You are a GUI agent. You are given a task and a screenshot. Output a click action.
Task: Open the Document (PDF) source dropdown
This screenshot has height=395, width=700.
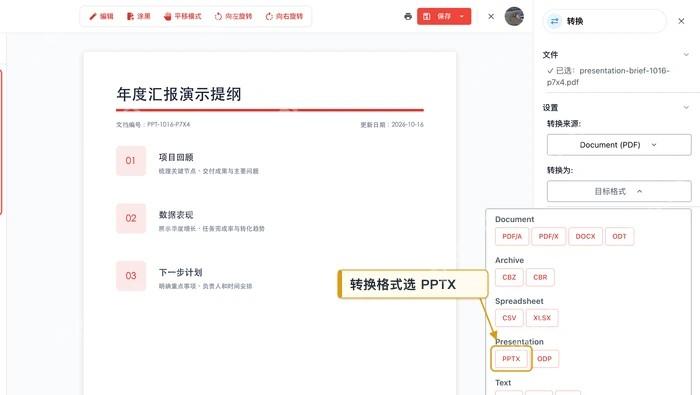(619, 145)
